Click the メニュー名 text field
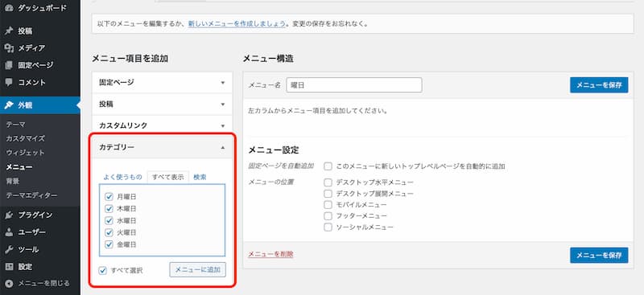The height and width of the screenshot is (295, 644). coord(354,85)
